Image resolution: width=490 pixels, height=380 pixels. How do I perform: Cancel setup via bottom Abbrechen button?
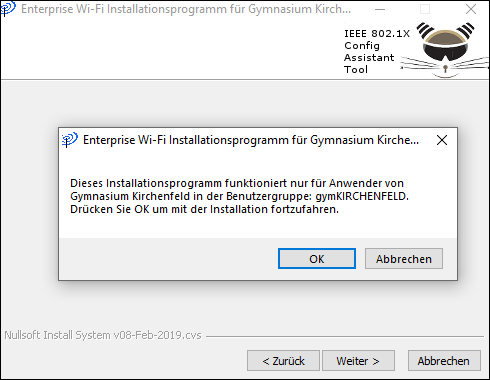pos(444,361)
